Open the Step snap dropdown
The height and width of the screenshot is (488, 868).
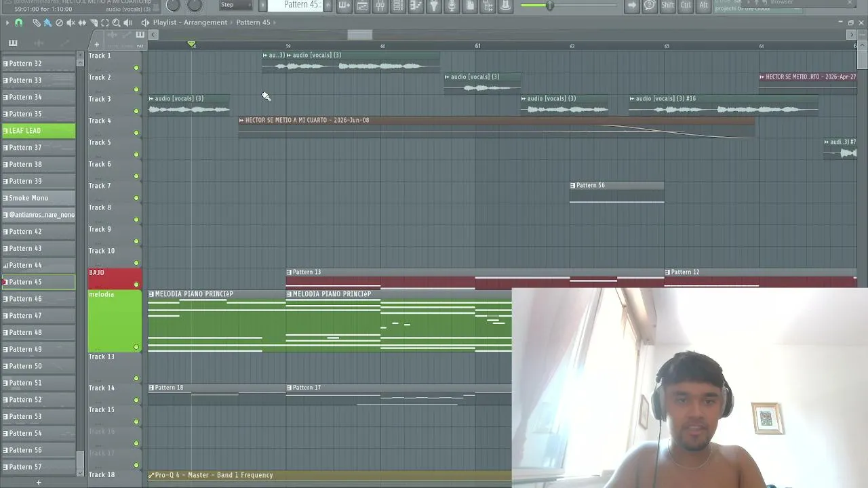point(236,5)
